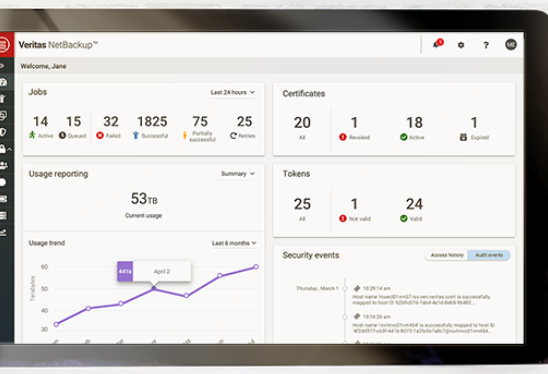This screenshot has height=374, width=548.
Task: Click the green Active certificates check icon
Action: tap(404, 137)
